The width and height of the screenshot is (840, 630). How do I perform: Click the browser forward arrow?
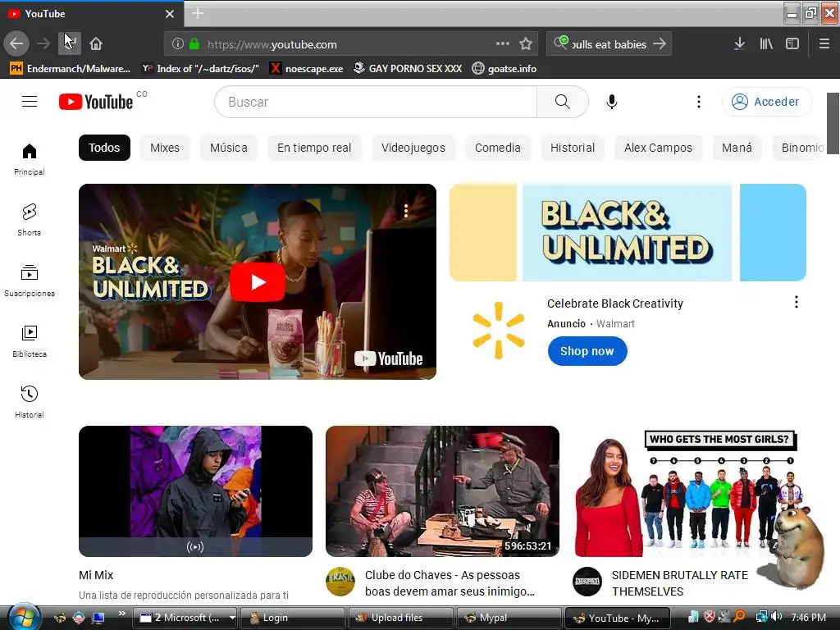tap(43, 44)
